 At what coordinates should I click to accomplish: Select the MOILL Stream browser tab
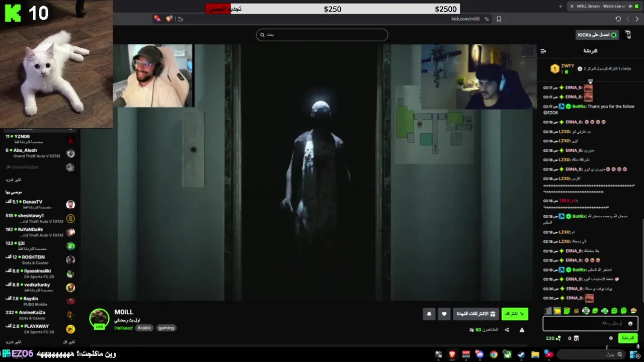coord(604,6)
